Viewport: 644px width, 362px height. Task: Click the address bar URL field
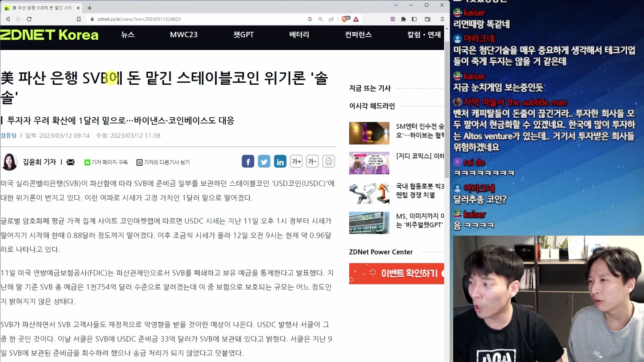click(x=196, y=19)
